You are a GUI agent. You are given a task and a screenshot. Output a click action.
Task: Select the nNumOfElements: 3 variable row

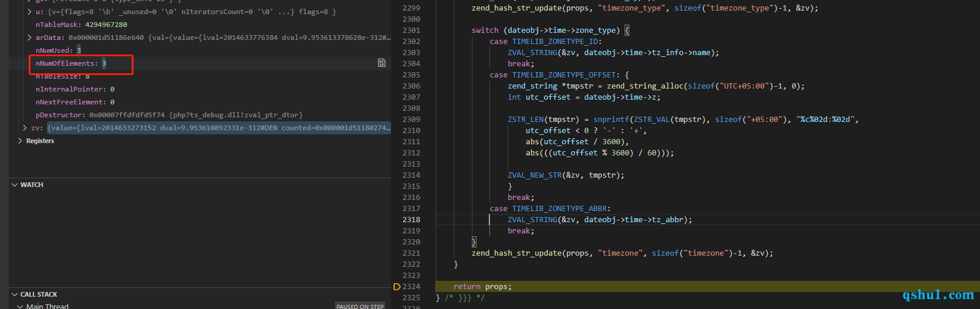tap(200, 63)
